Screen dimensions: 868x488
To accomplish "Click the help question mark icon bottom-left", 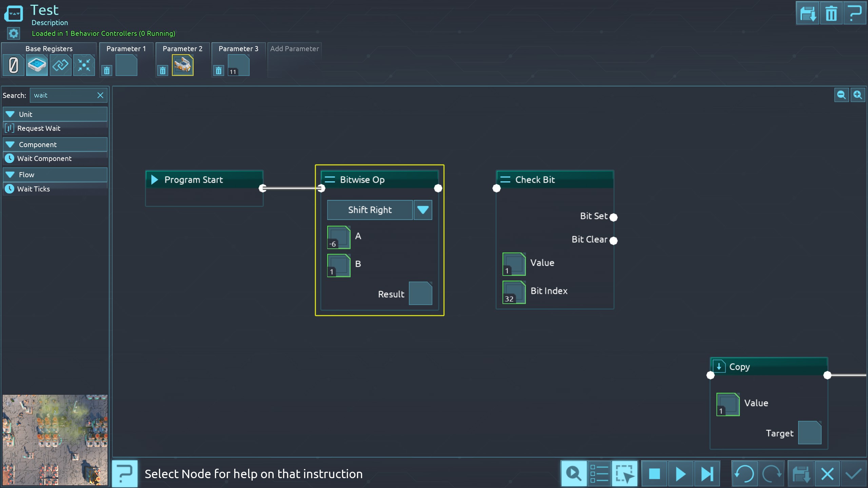I will (125, 474).
